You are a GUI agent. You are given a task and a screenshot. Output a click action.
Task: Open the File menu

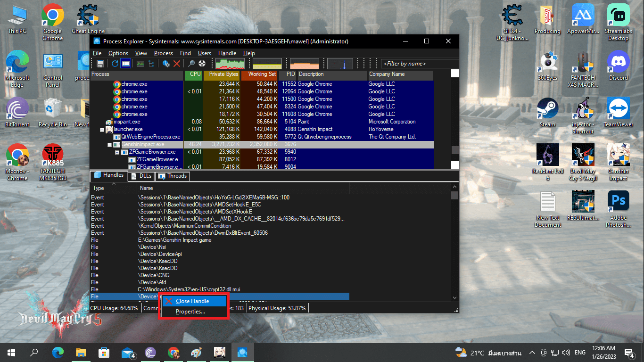pyautogui.click(x=97, y=53)
